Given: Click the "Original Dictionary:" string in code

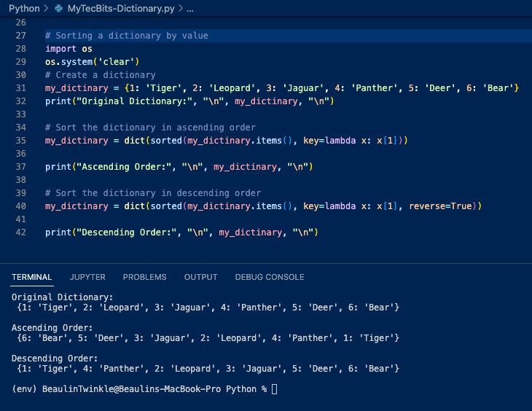Looking at the screenshot, I should [x=134, y=101].
